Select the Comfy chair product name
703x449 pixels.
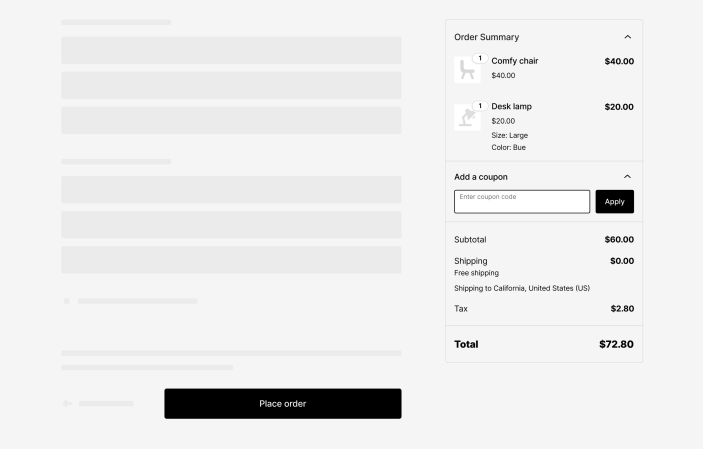click(515, 61)
